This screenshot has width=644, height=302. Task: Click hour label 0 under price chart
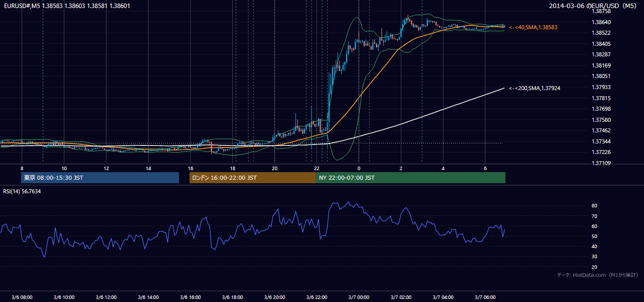coord(359,168)
